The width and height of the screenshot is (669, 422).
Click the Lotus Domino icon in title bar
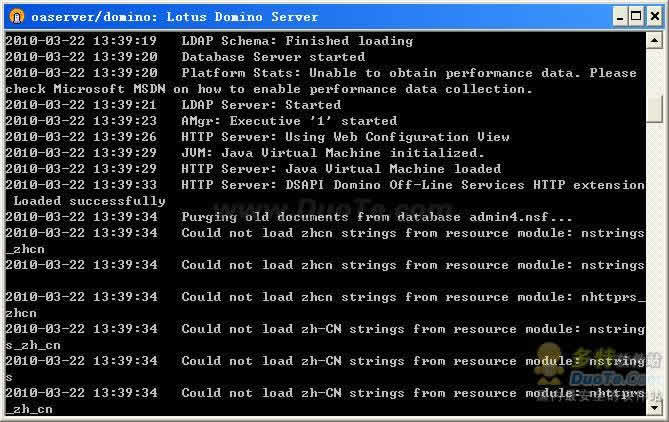(16, 17)
